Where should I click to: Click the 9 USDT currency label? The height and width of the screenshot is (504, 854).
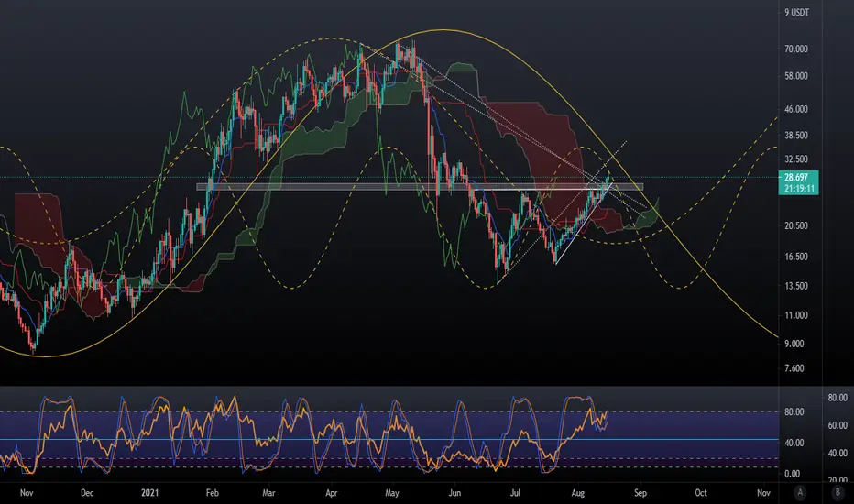coord(797,13)
